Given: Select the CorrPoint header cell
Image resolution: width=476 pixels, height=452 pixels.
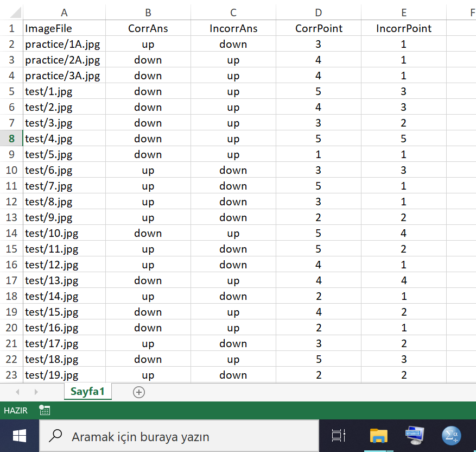Looking at the screenshot, I should pyautogui.click(x=319, y=28).
